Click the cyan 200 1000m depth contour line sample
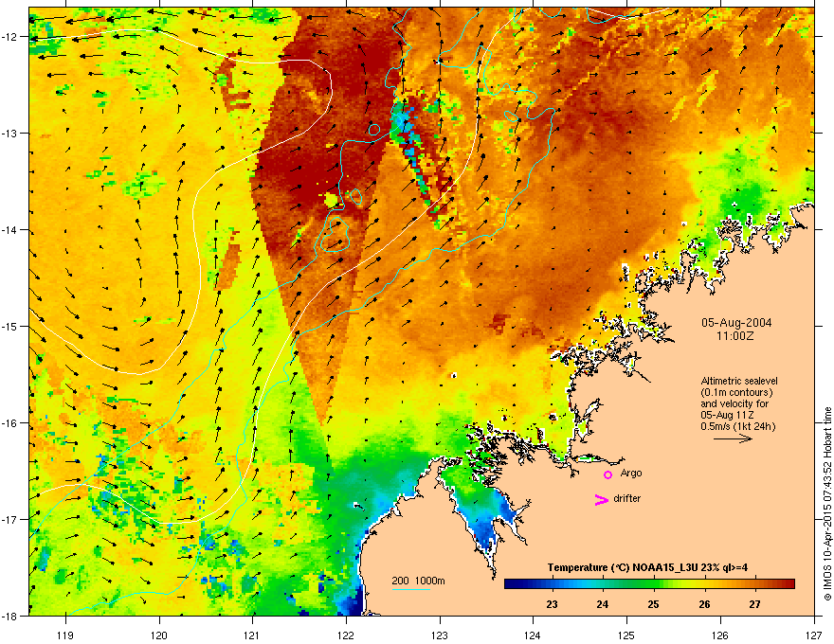This screenshot has width=834, height=644. click(x=410, y=589)
